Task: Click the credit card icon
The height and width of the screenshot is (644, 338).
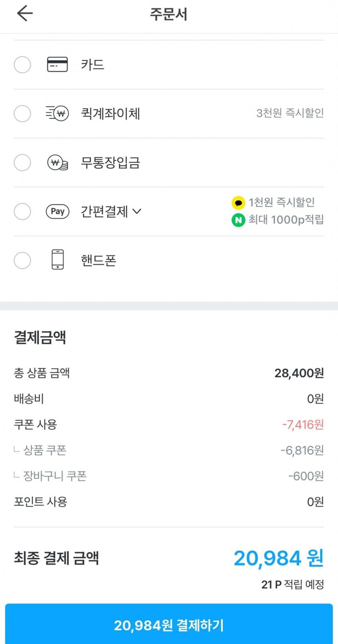Action: 57,65
